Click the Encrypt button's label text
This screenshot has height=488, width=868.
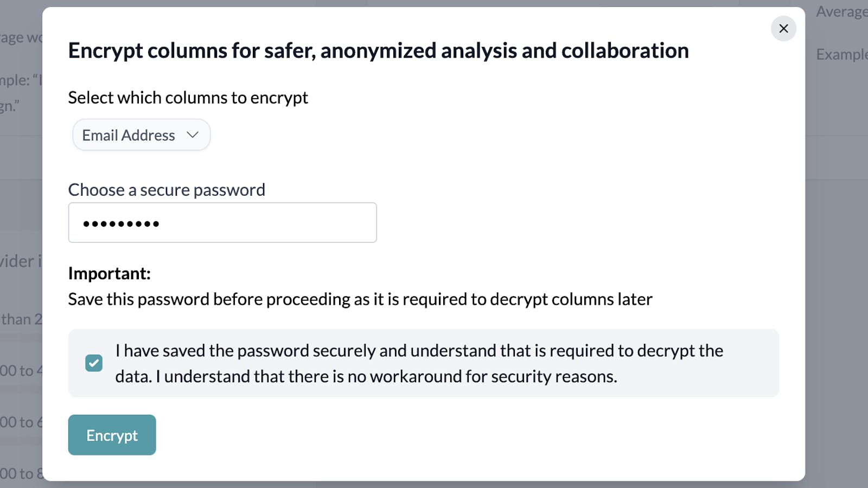pyautogui.click(x=112, y=434)
